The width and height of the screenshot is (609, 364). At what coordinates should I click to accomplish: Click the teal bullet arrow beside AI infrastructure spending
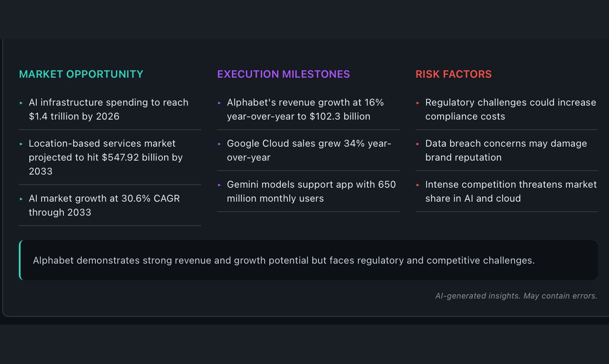click(x=21, y=103)
